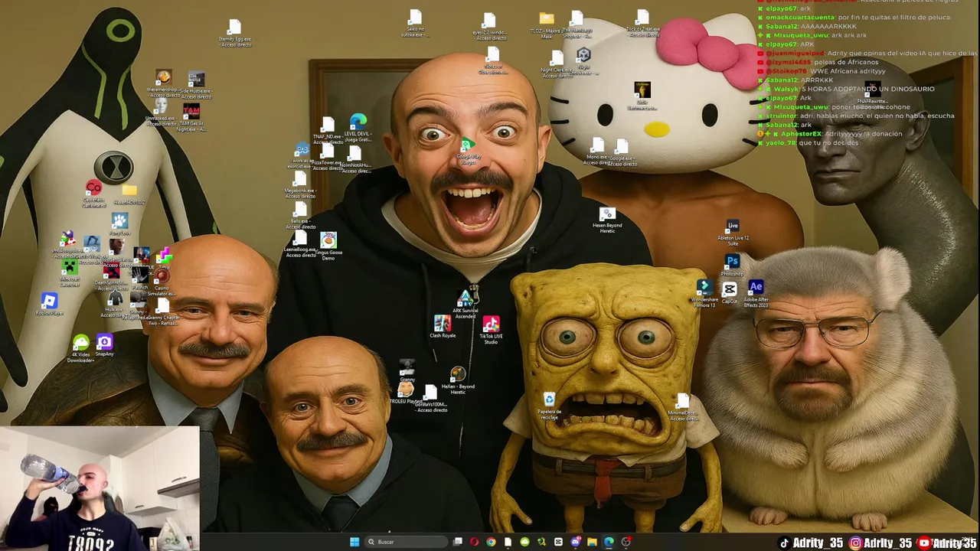Open the Hulk.exe shortcut
Viewport: 980px width, 551px height.
(x=115, y=298)
